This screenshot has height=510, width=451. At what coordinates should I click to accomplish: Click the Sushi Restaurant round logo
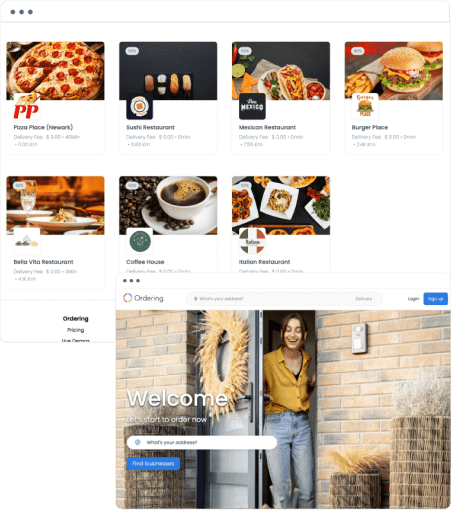tap(139, 107)
